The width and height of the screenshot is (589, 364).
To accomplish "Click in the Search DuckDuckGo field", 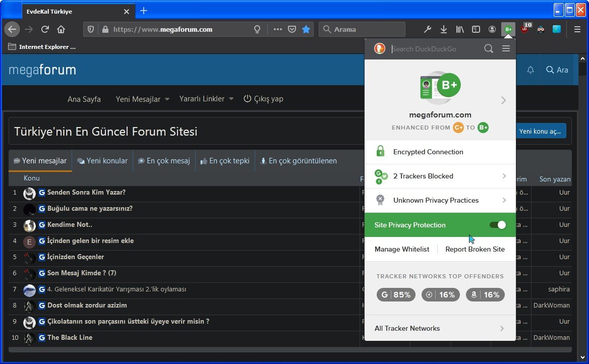I will tap(436, 49).
